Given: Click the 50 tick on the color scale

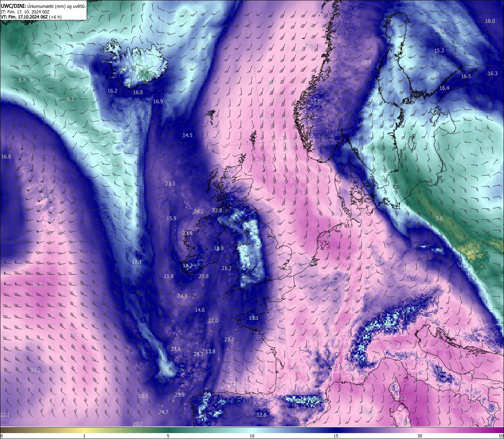Looking at the screenshot, I should (501, 436).
